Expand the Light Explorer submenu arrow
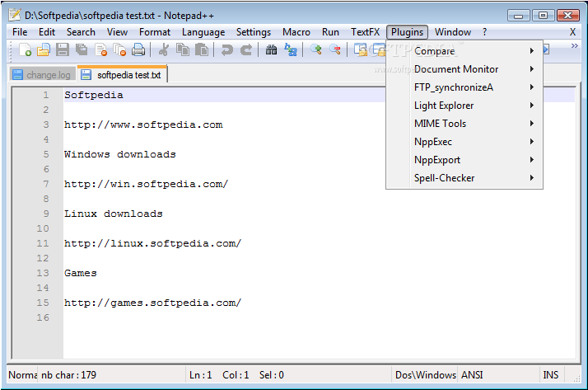Image resolution: width=588 pixels, height=390 pixels. 532,105
